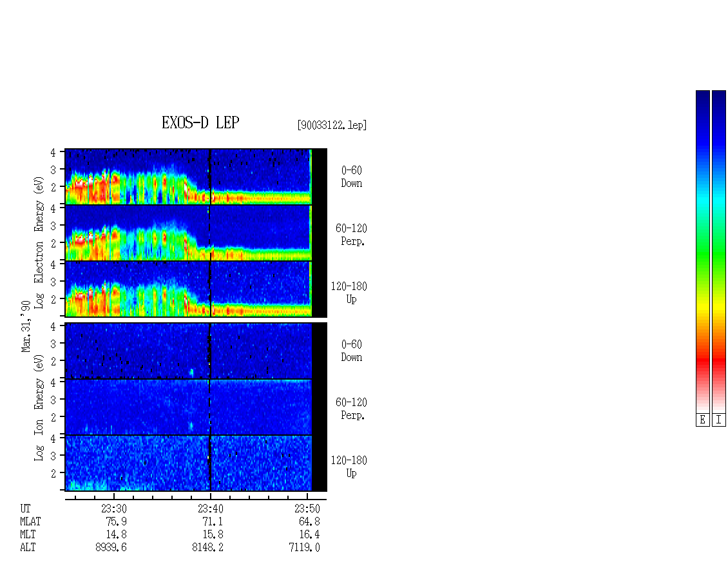Click the ALT value 7119.0

305,548
